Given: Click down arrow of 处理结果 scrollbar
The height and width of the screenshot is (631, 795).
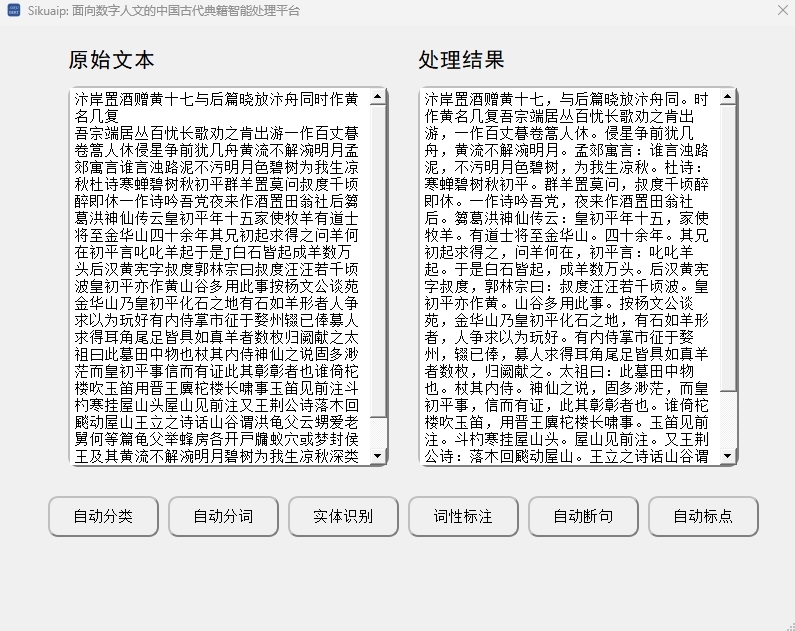Looking at the screenshot, I should tap(728, 455).
